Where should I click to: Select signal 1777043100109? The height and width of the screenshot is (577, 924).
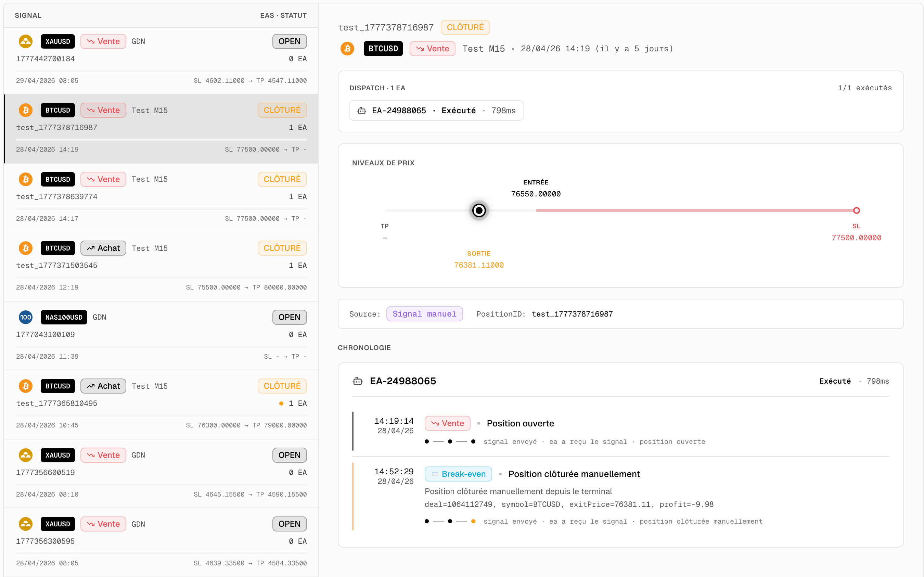coord(46,335)
